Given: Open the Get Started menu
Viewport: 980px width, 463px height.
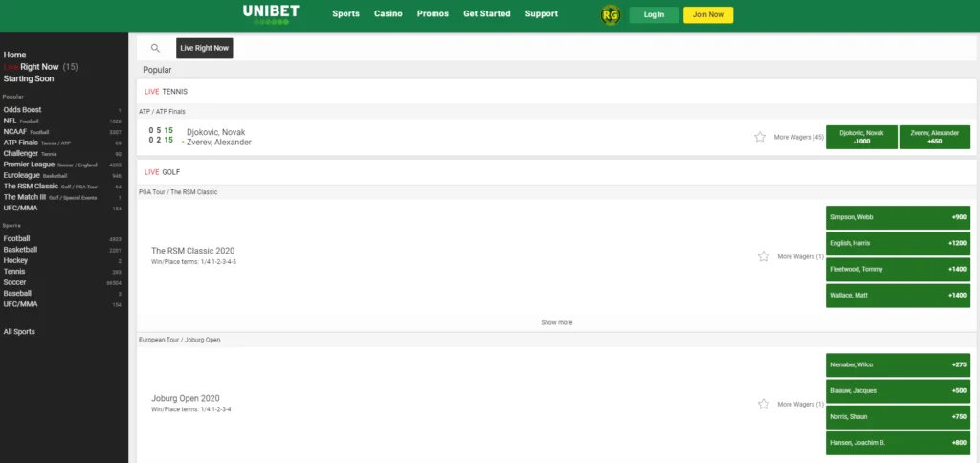Looking at the screenshot, I should tap(487, 13).
